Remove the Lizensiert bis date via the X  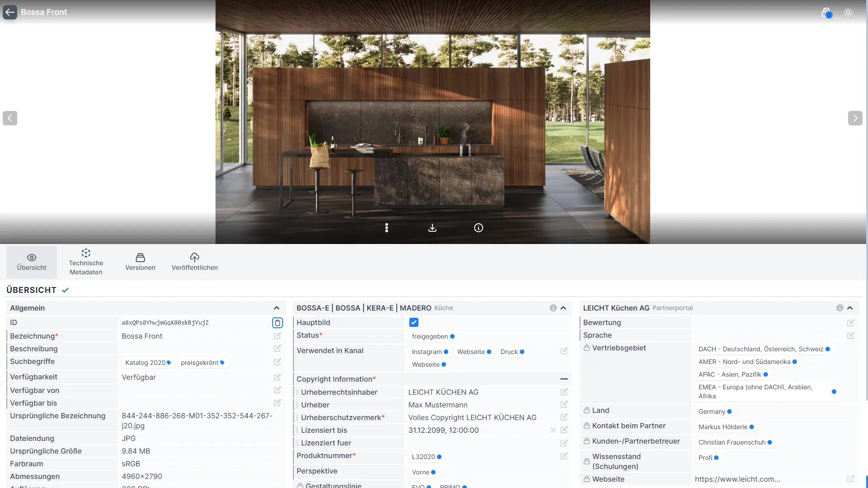click(552, 430)
